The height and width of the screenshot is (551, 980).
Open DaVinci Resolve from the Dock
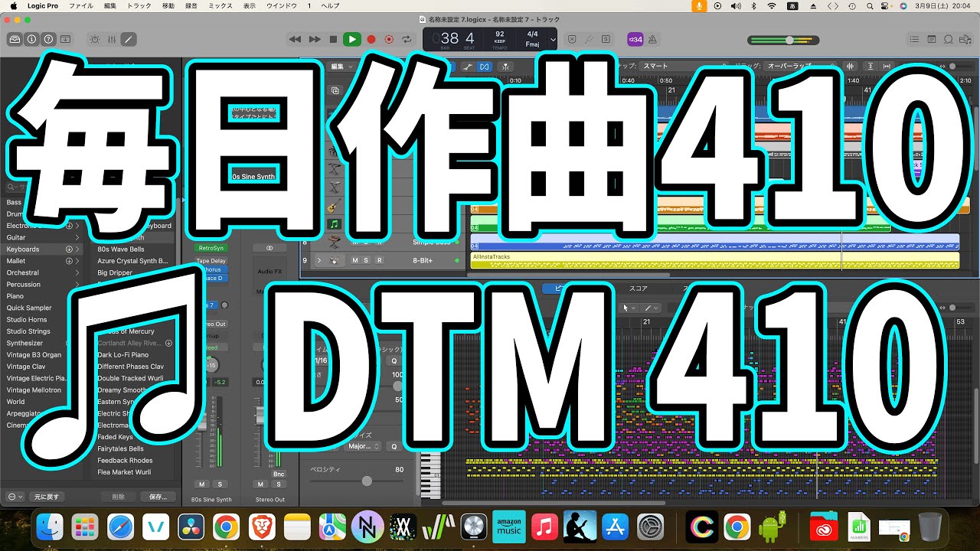point(191,527)
